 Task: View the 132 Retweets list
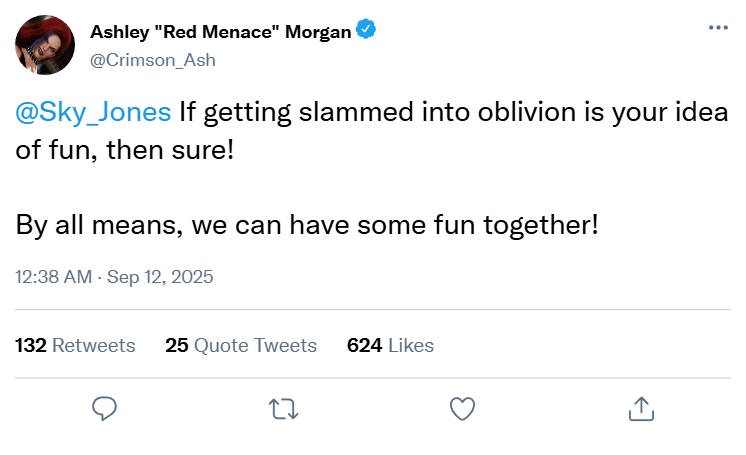[75, 345]
